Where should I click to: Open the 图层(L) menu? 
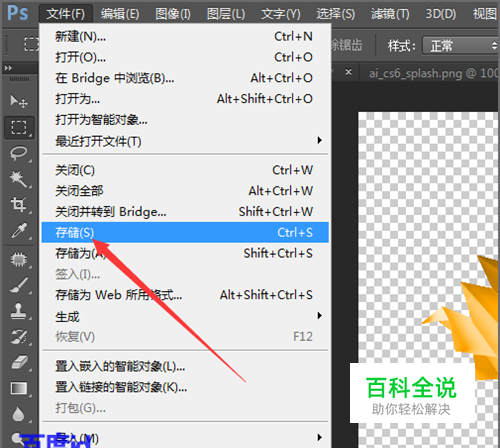coord(226,14)
